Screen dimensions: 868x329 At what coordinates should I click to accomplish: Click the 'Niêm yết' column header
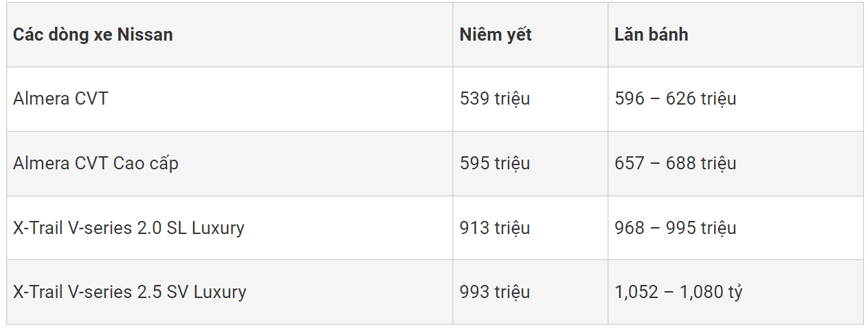click(x=496, y=34)
